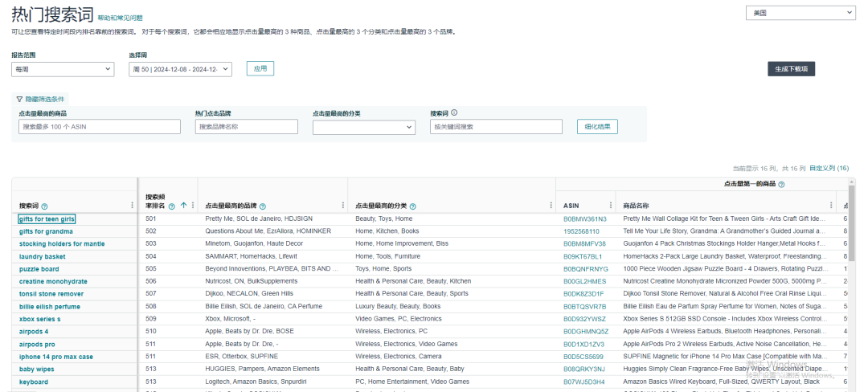
Task: Open ASIN link B0BM8MFV38
Action: 584,244
